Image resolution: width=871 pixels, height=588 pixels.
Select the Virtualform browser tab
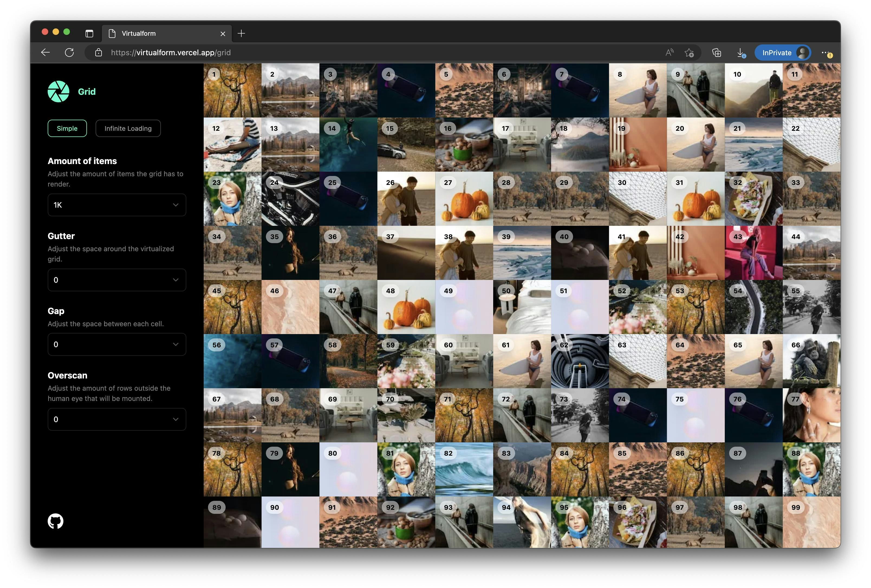click(x=161, y=33)
